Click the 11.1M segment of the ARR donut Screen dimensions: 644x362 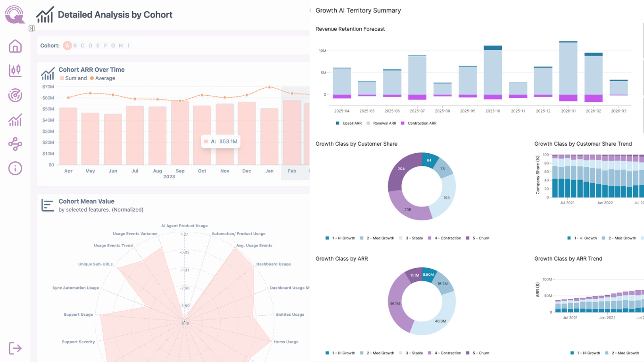414,275
